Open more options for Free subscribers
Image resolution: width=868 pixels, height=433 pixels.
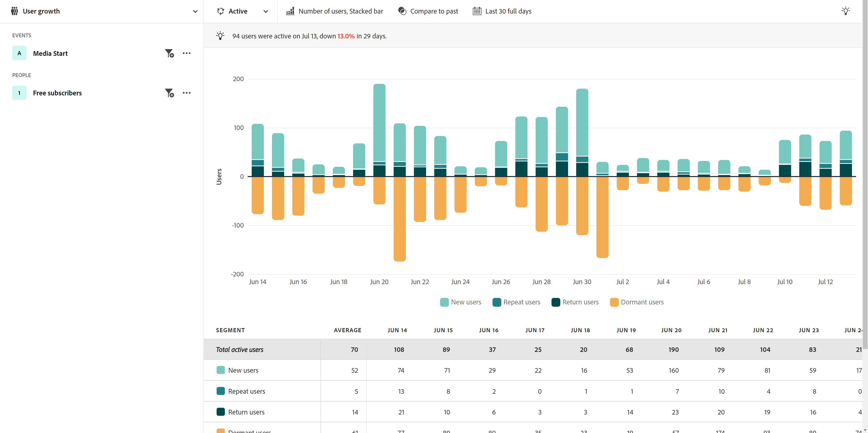[186, 93]
